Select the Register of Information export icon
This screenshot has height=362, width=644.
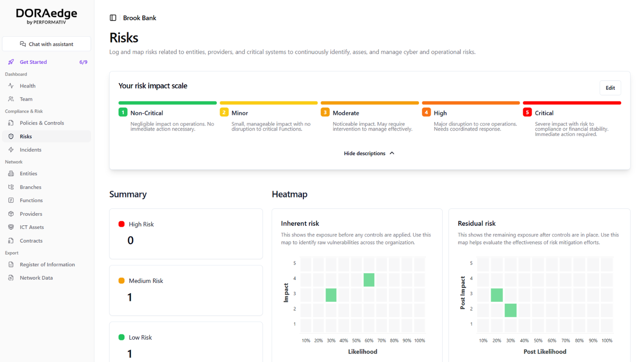[x=11, y=264]
